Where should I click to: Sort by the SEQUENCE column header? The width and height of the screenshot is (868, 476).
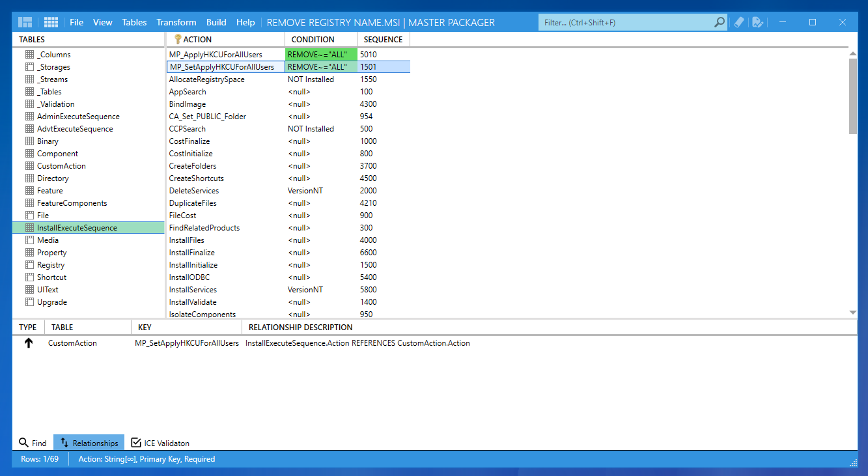coord(383,39)
